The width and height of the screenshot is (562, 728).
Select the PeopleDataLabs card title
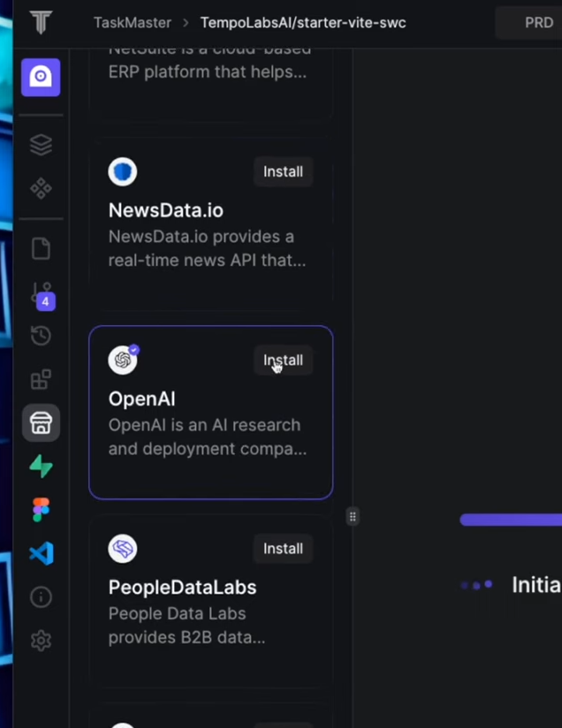pos(182,588)
